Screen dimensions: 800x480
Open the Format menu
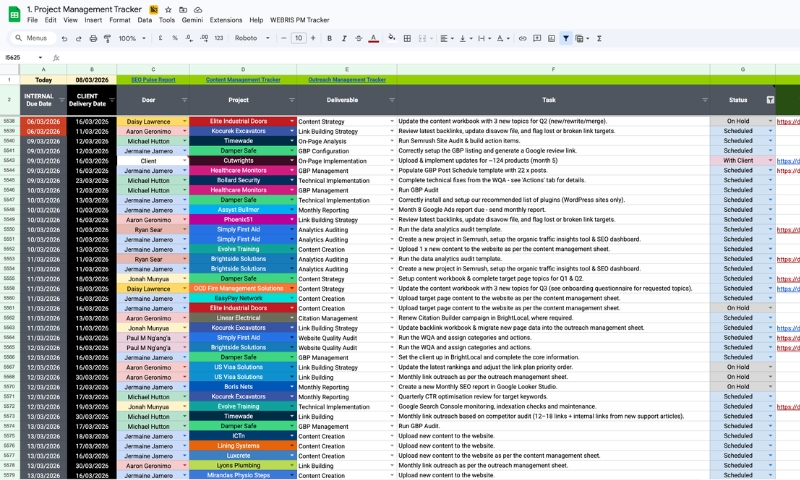[120, 20]
